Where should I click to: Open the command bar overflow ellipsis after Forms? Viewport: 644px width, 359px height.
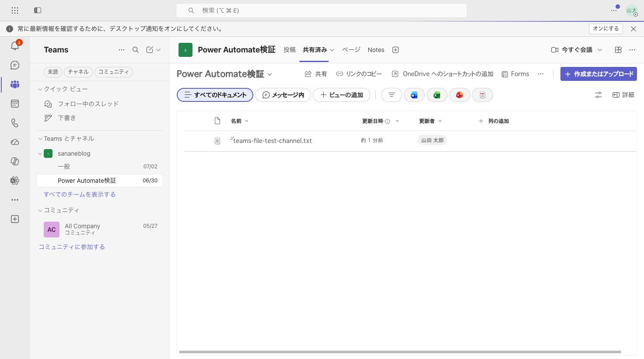pyautogui.click(x=541, y=74)
